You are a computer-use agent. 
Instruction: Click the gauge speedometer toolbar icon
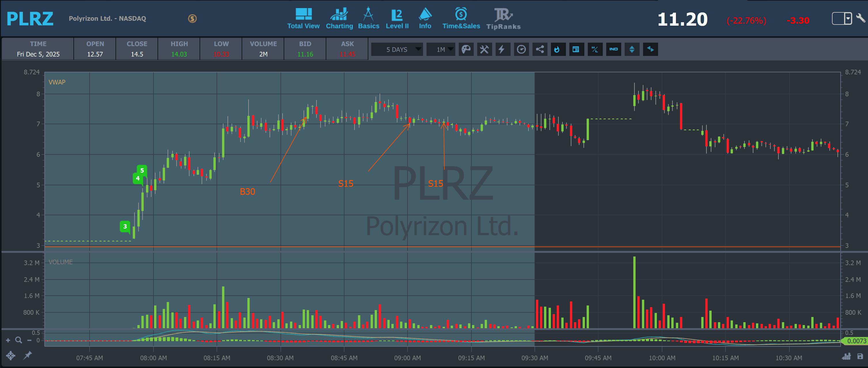pos(521,50)
